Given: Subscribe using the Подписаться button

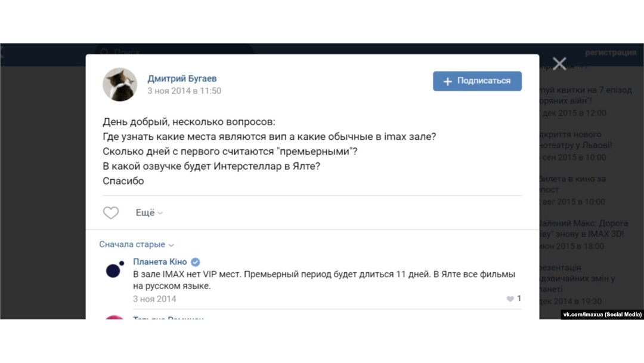Looking at the screenshot, I should point(477,81).
